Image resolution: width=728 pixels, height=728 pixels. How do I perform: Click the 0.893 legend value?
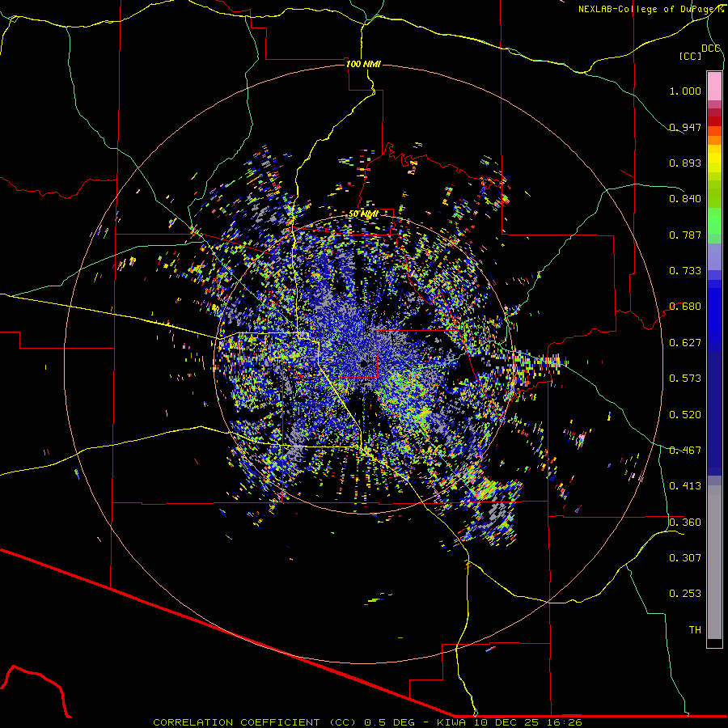pos(685,163)
